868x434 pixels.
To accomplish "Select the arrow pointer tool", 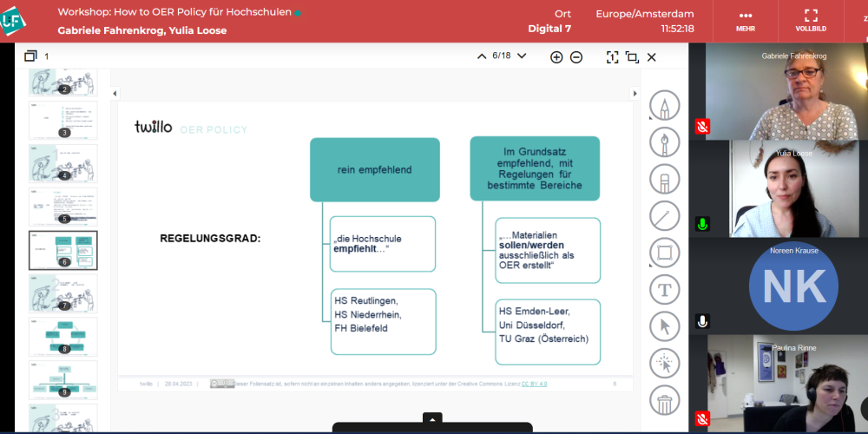I will pos(665,326).
